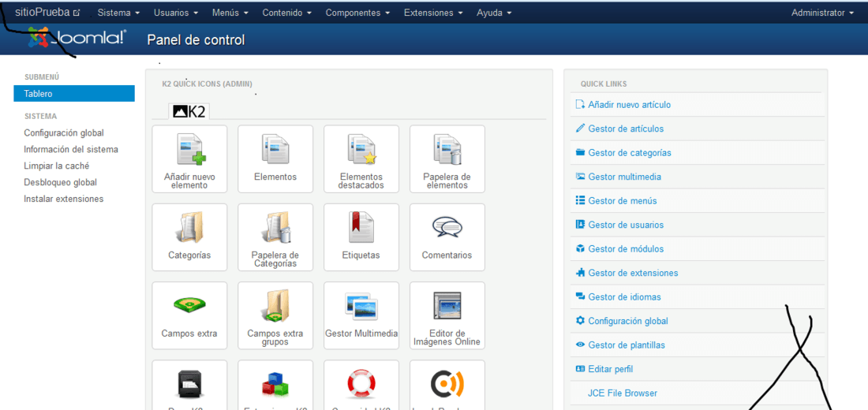Open Configuración global in the sidebar
The height and width of the screenshot is (410, 868).
pyautogui.click(x=64, y=132)
